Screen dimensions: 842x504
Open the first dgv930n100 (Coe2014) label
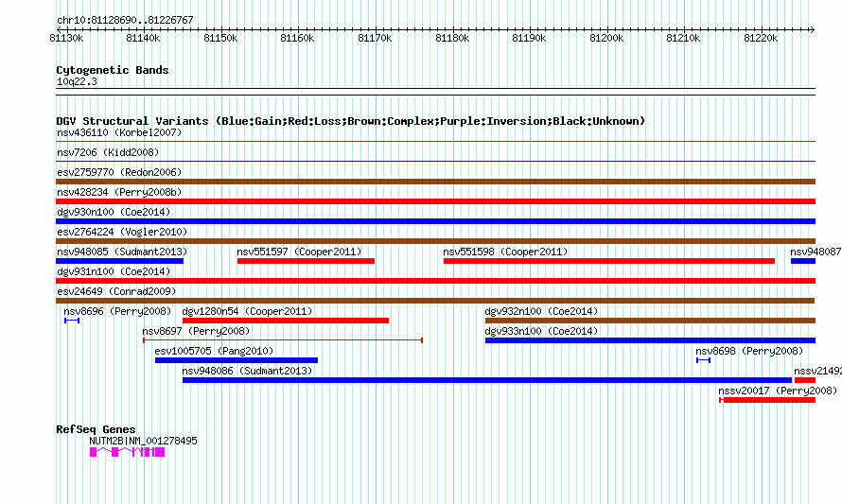pos(114,212)
